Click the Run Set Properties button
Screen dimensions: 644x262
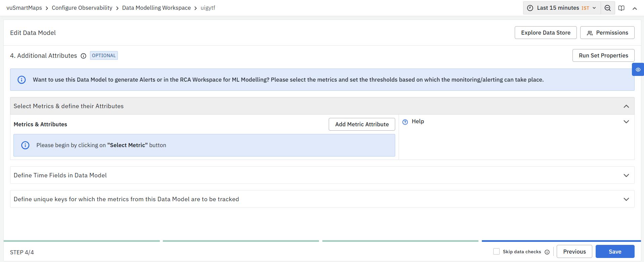tap(603, 55)
